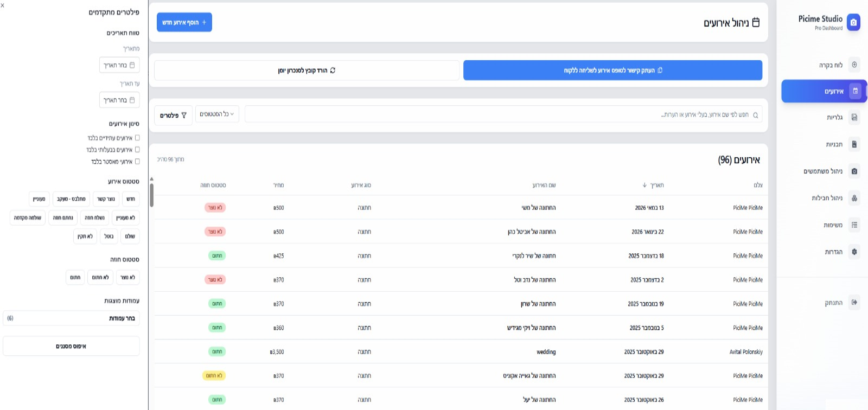Click the Settings (הגדרות) gear icon
The image size is (868, 410).
point(854,252)
